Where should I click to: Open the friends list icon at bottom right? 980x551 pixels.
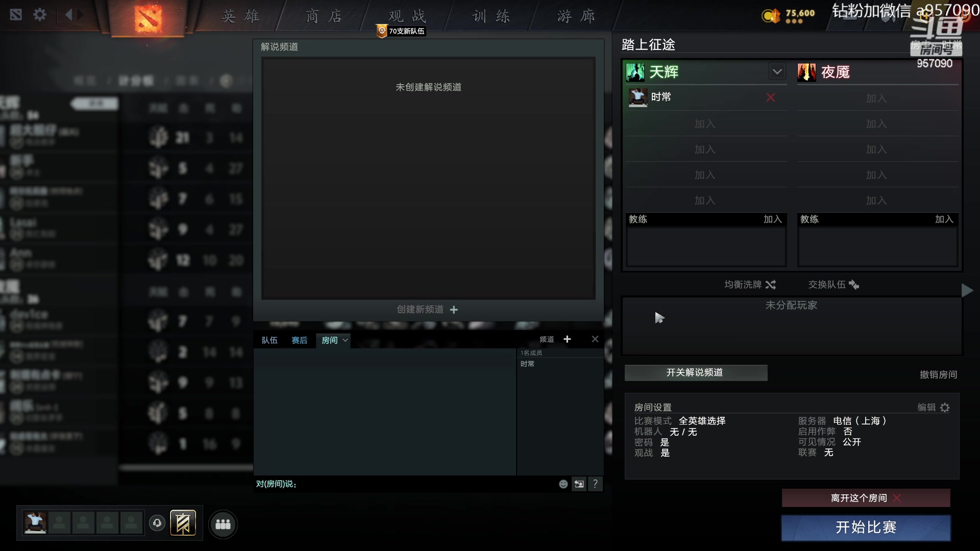(223, 523)
